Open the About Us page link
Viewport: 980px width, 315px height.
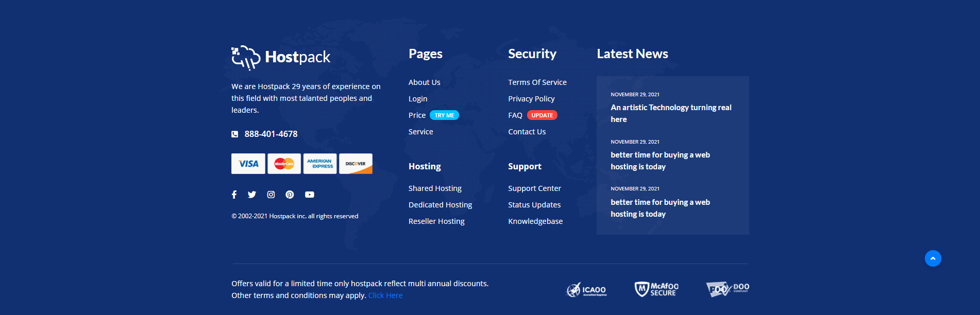[424, 82]
